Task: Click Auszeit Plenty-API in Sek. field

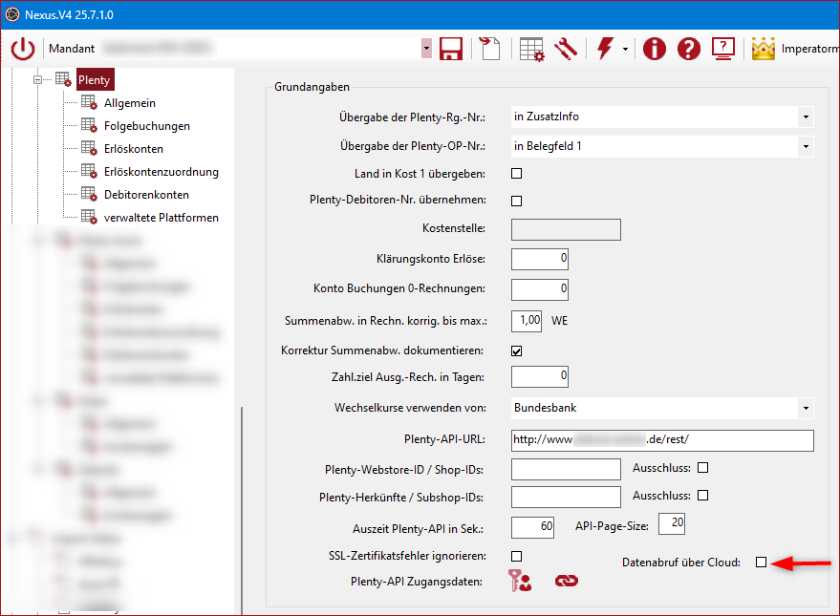Action: tap(532, 527)
